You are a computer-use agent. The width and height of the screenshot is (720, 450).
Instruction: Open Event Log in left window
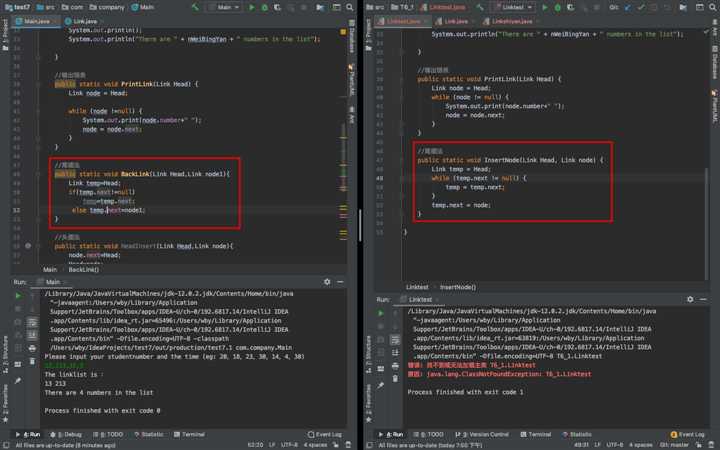[325, 434]
